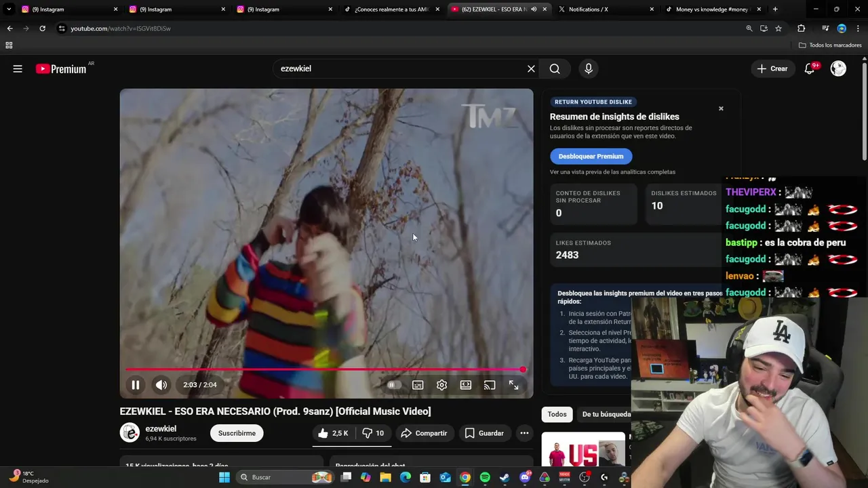
Task: Open more actions three-dot menu under video
Action: click(x=524, y=433)
